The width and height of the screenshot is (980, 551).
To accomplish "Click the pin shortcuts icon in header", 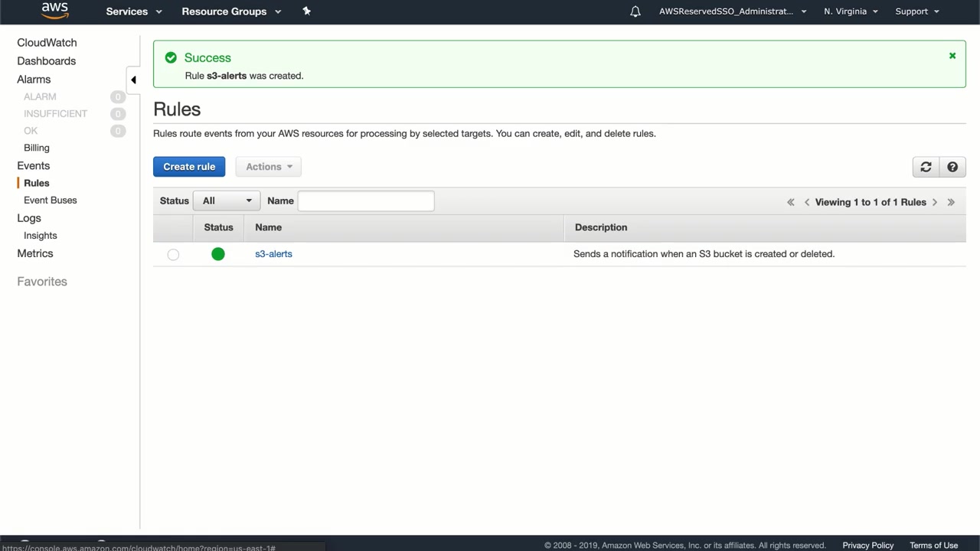I will pyautogui.click(x=306, y=11).
